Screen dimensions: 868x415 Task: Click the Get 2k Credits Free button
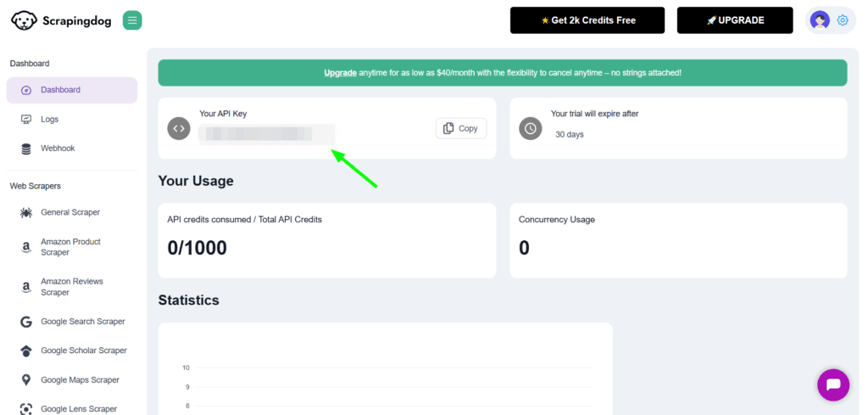[587, 20]
